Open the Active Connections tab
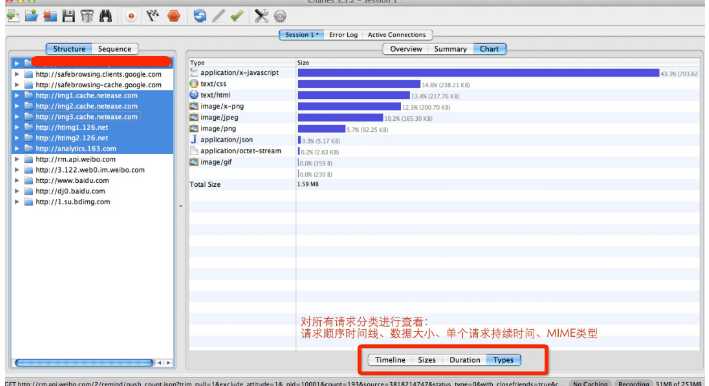709x386 pixels. (397, 35)
